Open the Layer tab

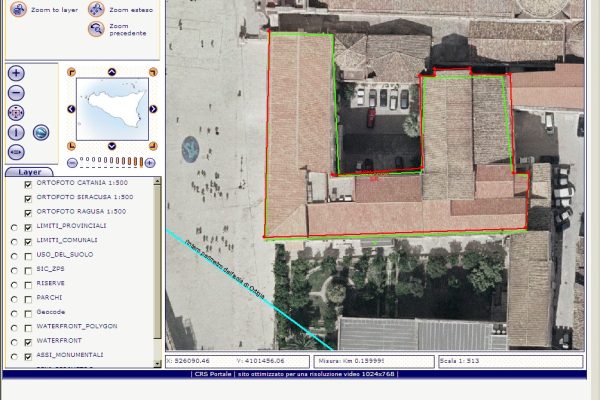pos(30,172)
